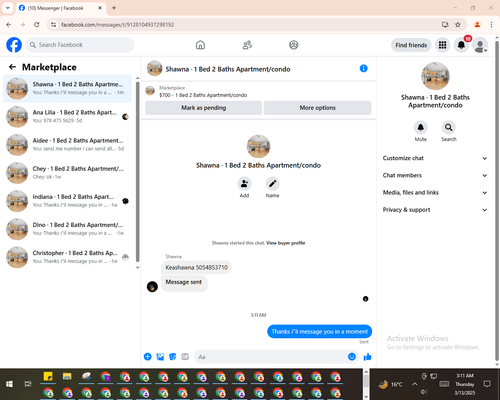Click the Search Facebook field
The width and height of the screenshot is (500, 400).
pyautogui.click(x=80, y=45)
